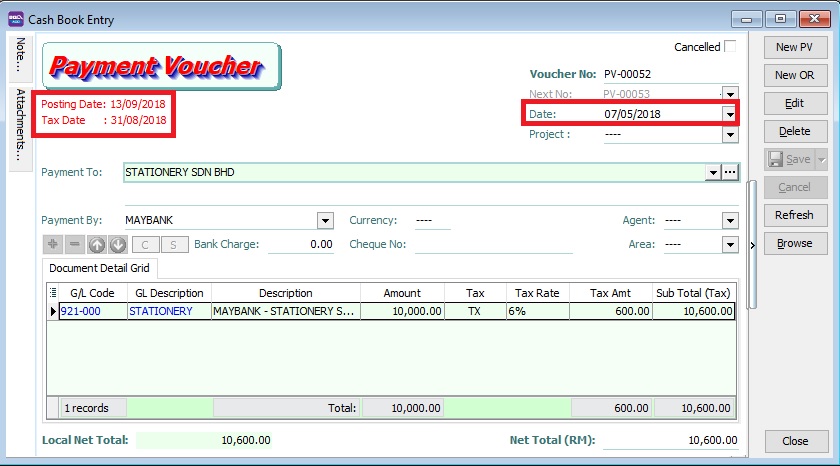The width and height of the screenshot is (840, 466).
Task: Open the Date picker dropdown
Action: 730,114
